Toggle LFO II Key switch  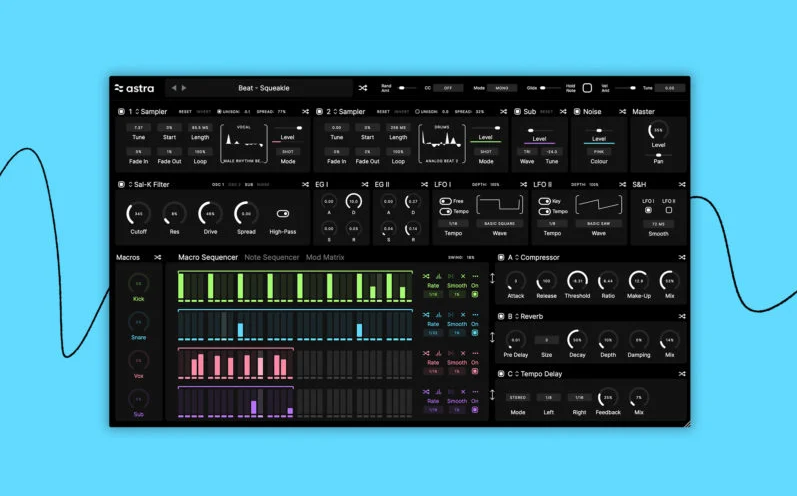coord(545,201)
